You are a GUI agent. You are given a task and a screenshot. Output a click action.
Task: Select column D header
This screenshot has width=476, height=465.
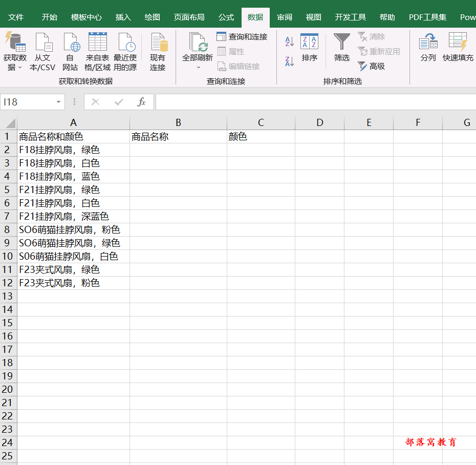(x=320, y=123)
